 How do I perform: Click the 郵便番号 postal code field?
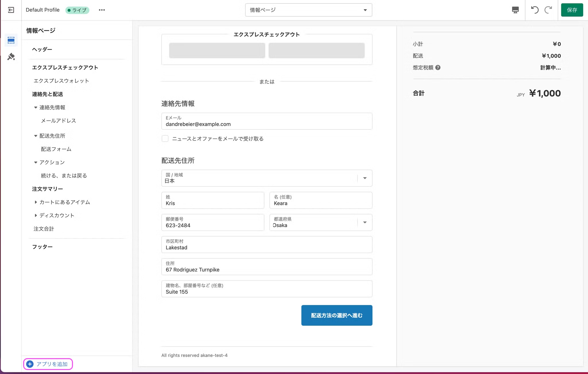point(213,222)
